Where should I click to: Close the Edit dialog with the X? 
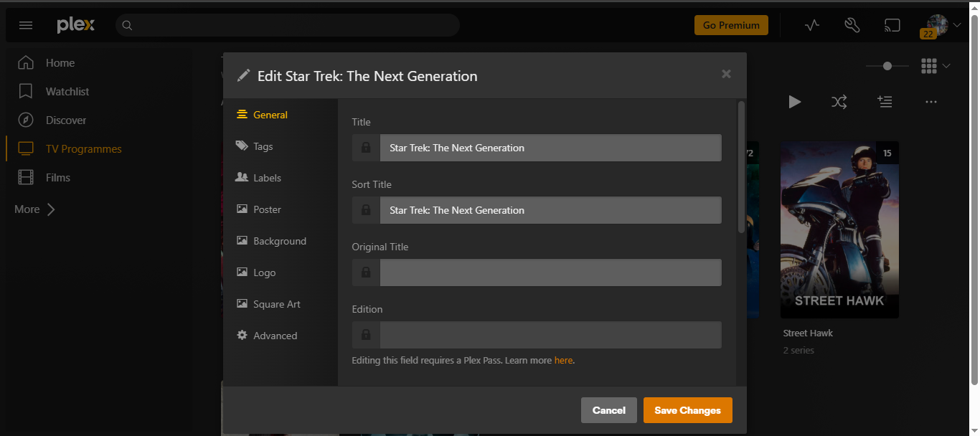point(726,74)
